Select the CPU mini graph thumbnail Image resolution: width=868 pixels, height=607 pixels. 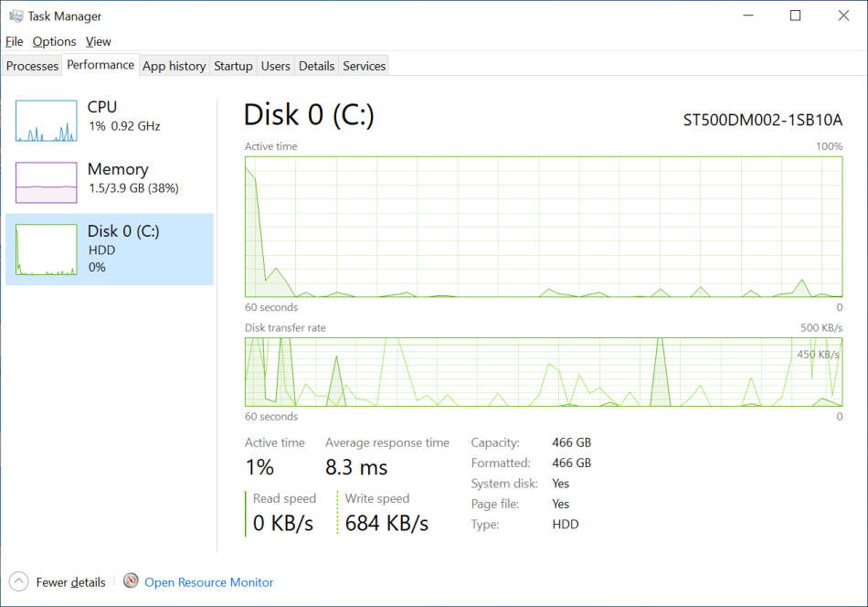point(46,121)
